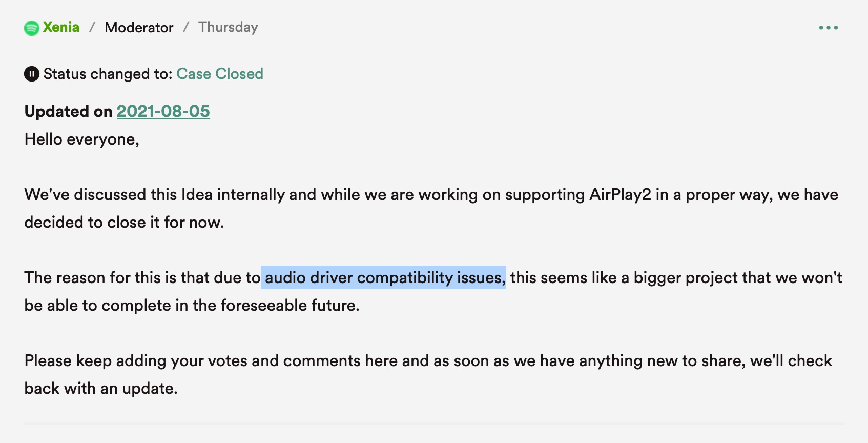This screenshot has height=443, width=868.
Task: Click 'back with an update' closing text
Action: click(x=100, y=389)
